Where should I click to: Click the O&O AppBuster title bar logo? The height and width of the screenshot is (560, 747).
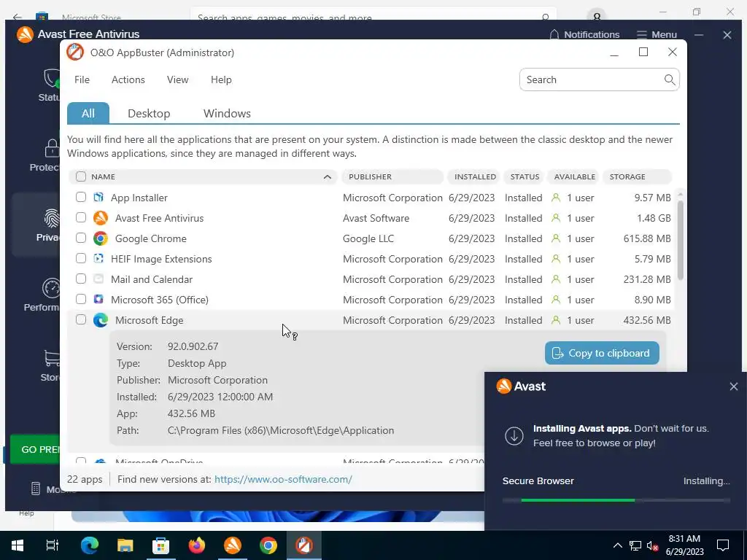point(75,52)
